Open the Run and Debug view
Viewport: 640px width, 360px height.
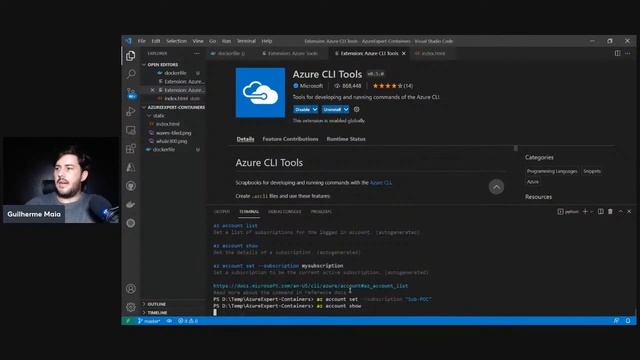[131, 111]
